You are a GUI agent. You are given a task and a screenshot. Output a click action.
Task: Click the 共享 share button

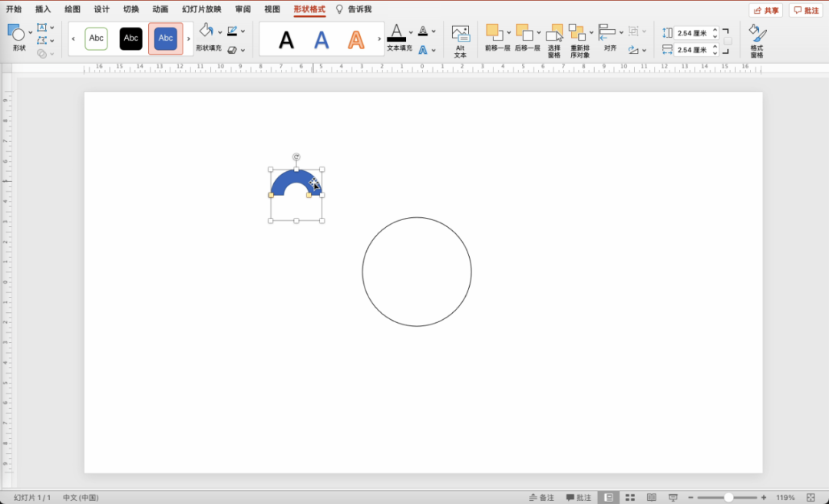point(765,10)
